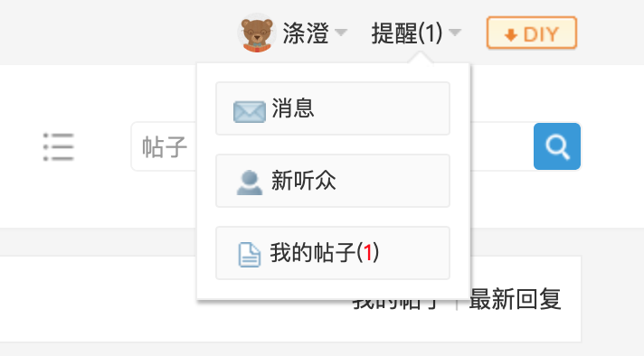The image size is (644, 356).
Task: Click the person silhouette icon for 新听众
Action: (x=250, y=183)
